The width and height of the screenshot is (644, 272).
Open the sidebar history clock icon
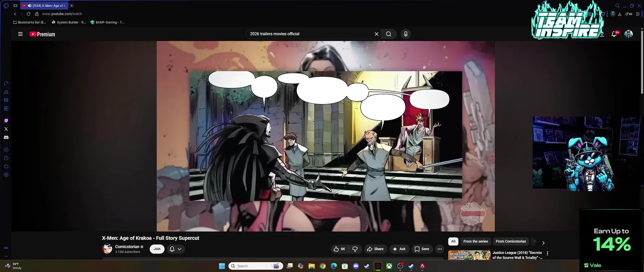(6, 158)
